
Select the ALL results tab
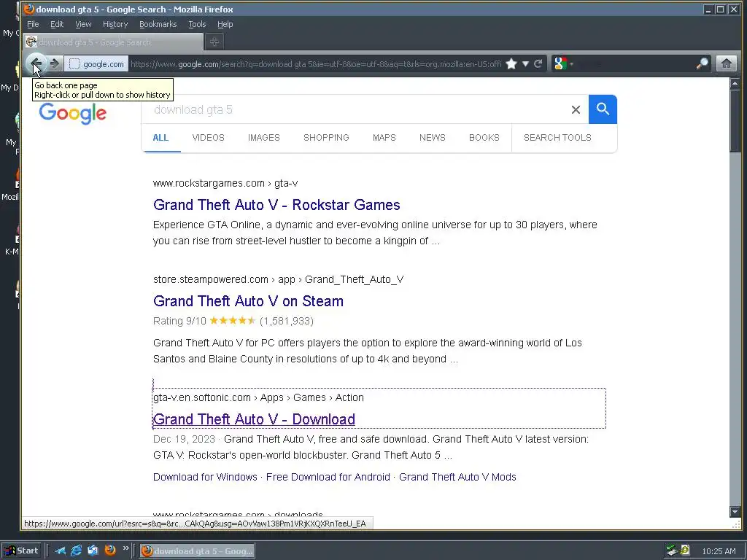coord(160,138)
